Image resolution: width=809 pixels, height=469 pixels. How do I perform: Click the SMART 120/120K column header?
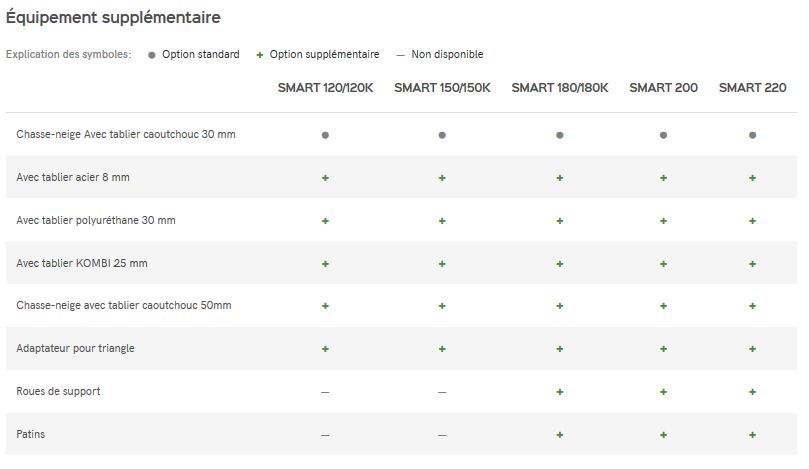[326, 88]
